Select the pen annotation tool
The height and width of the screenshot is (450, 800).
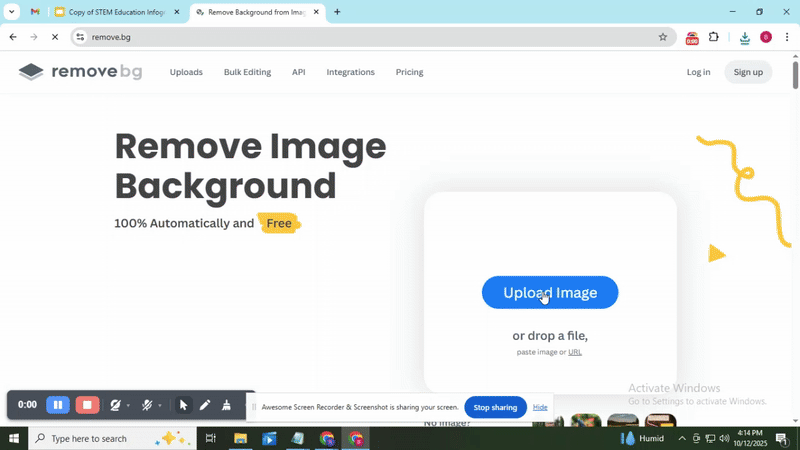(x=205, y=405)
